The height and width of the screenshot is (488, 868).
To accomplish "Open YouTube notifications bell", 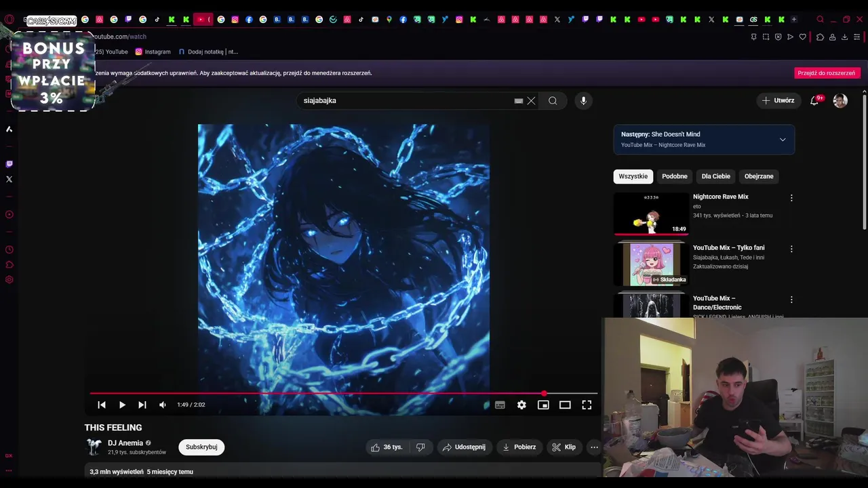I will pyautogui.click(x=814, y=101).
